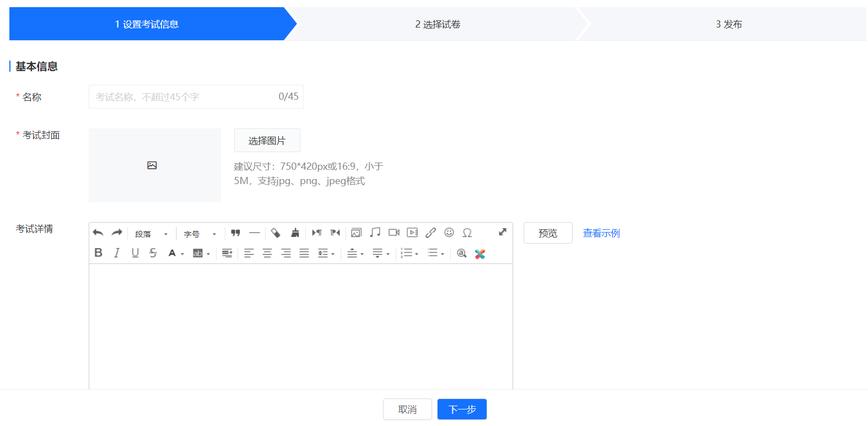Open the 查看示例 link
868x426 pixels.
point(601,233)
